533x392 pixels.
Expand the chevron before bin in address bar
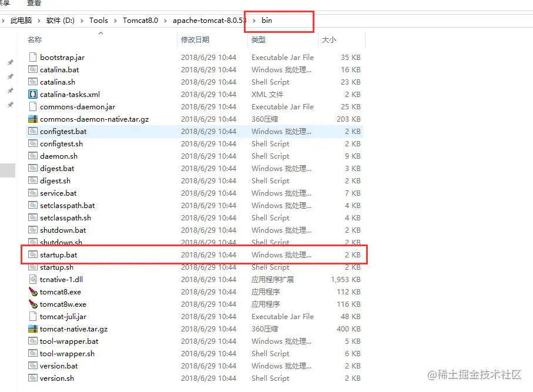(x=254, y=21)
